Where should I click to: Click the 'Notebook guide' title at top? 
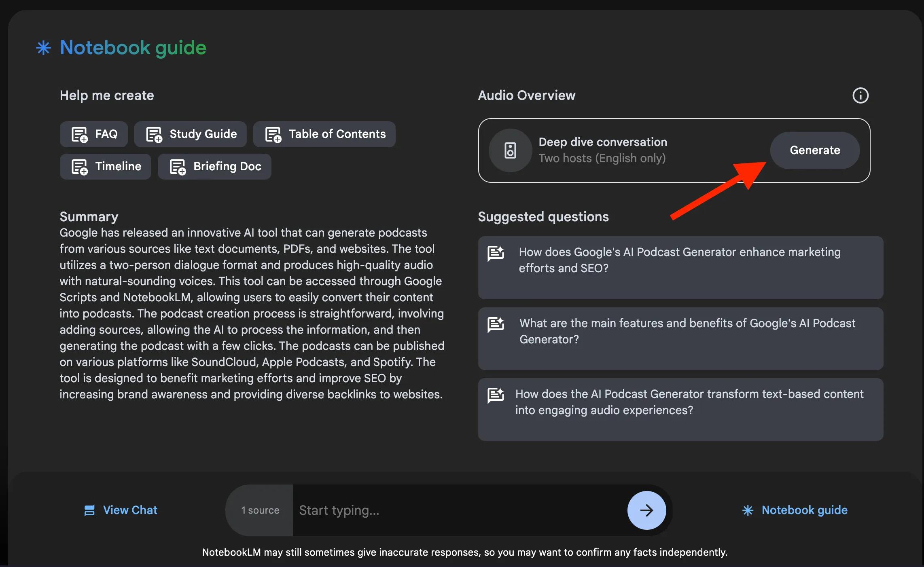[133, 48]
